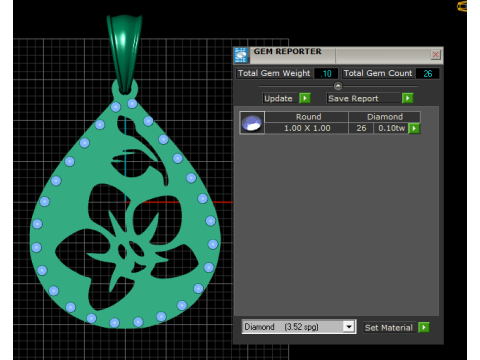Click the 0.10tw weight cell
The image size is (480, 360).
click(x=391, y=128)
